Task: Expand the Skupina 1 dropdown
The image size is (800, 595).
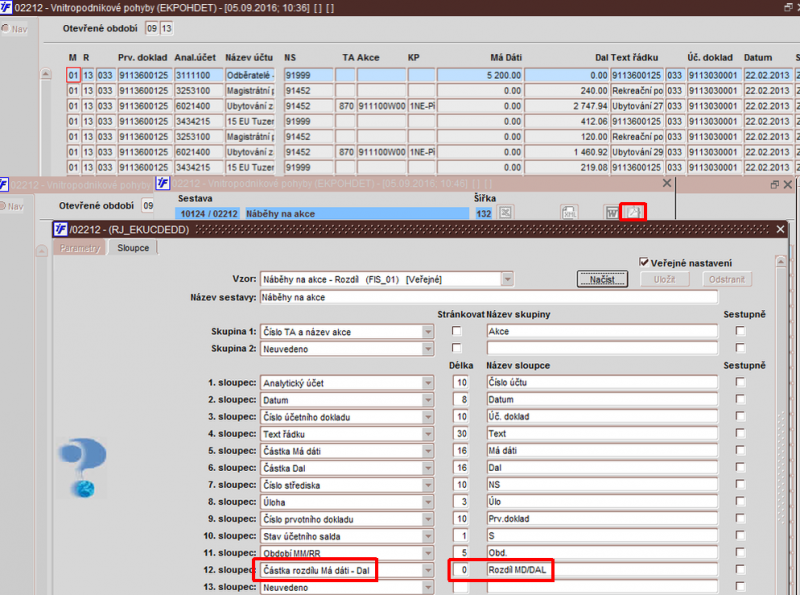Action: (x=428, y=332)
